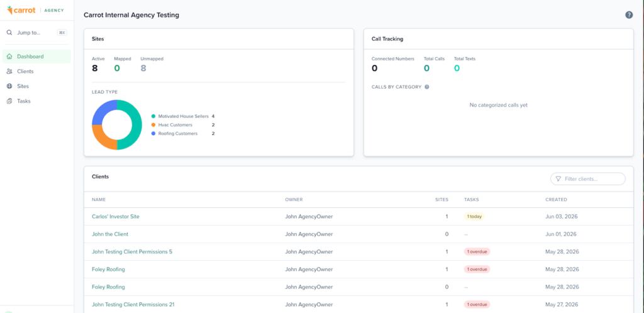Click the ⌘K shortcut badge

pyautogui.click(x=62, y=33)
